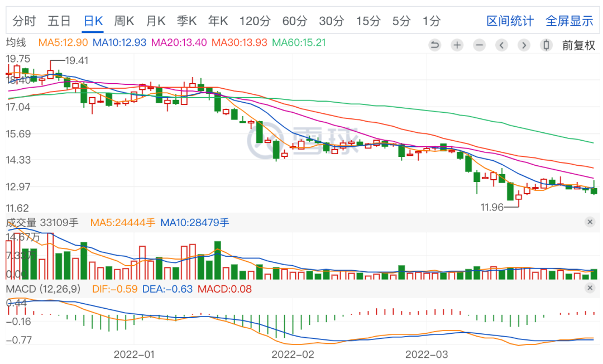This screenshot has width=603, height=364.
Task: Toggle the MA60:15.21 line legend
Action: point(299,42)
